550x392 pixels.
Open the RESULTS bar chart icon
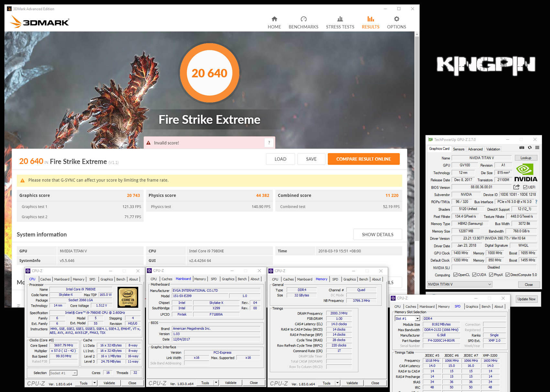click(x=370, y=19)
